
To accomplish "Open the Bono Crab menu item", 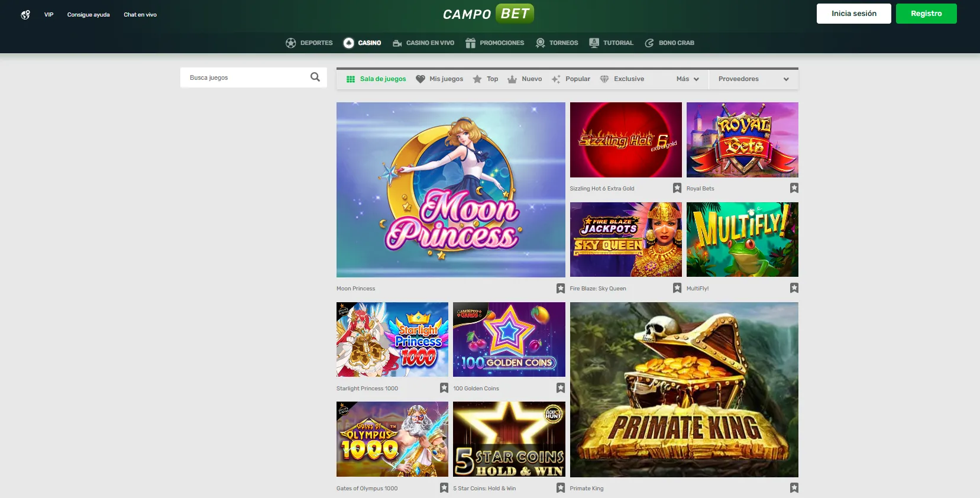I will [669, 43].
